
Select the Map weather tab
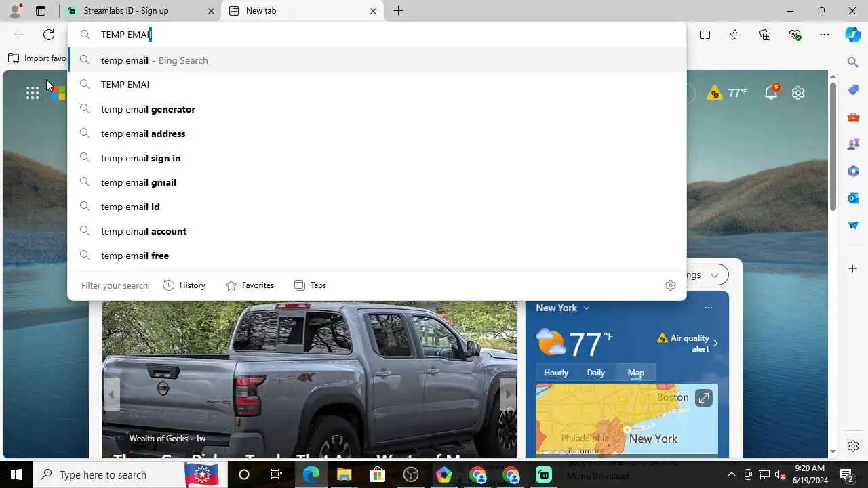click(x=635, y=373)
